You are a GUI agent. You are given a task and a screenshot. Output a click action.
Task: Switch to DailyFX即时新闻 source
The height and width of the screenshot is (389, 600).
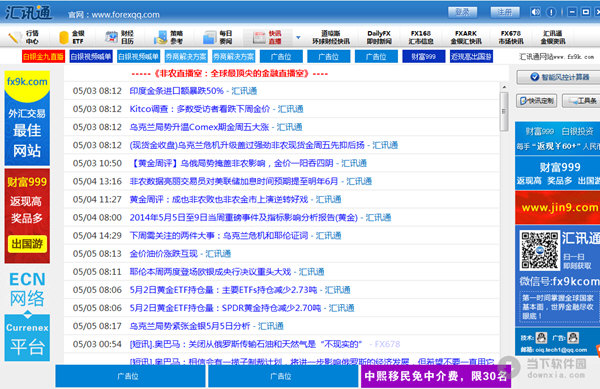click(x=379, y=37)
